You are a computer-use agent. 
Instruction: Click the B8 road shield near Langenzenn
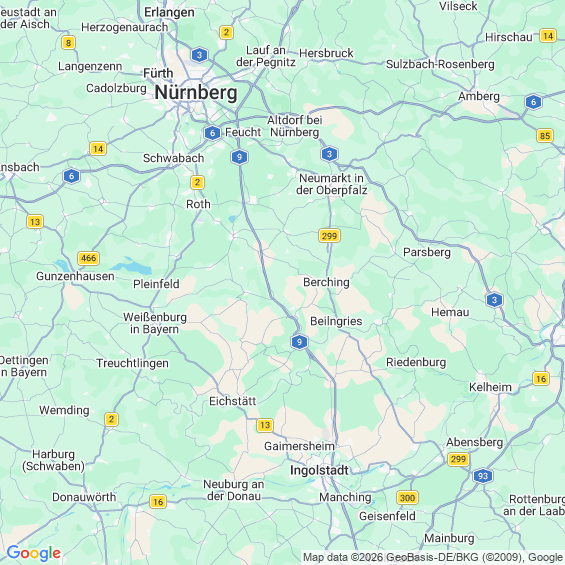click(x=68, y=43)
